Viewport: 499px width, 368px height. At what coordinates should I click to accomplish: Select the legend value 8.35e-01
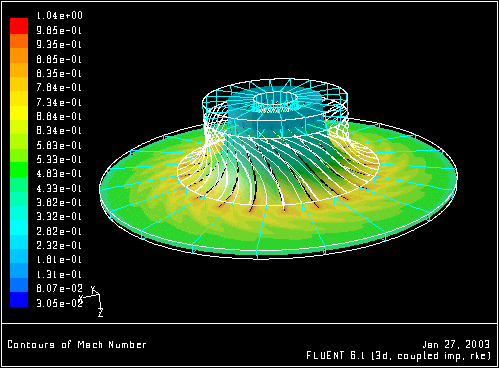(59, 73)
